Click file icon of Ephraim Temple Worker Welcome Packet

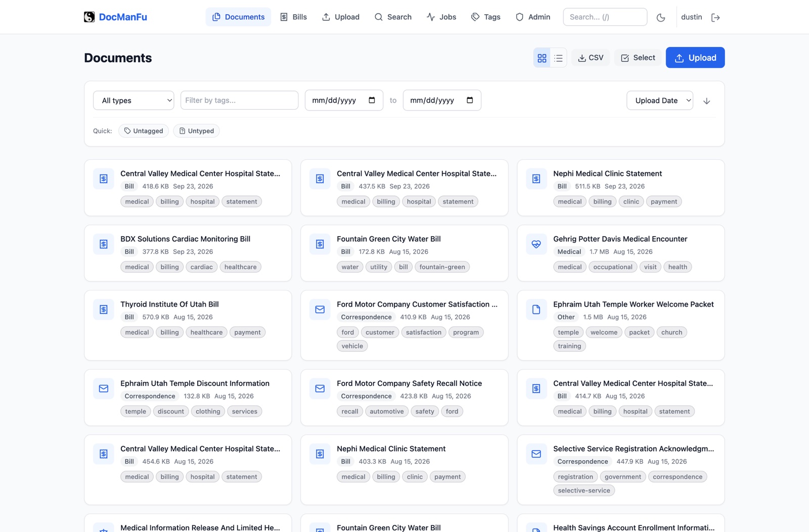[536, 309]
